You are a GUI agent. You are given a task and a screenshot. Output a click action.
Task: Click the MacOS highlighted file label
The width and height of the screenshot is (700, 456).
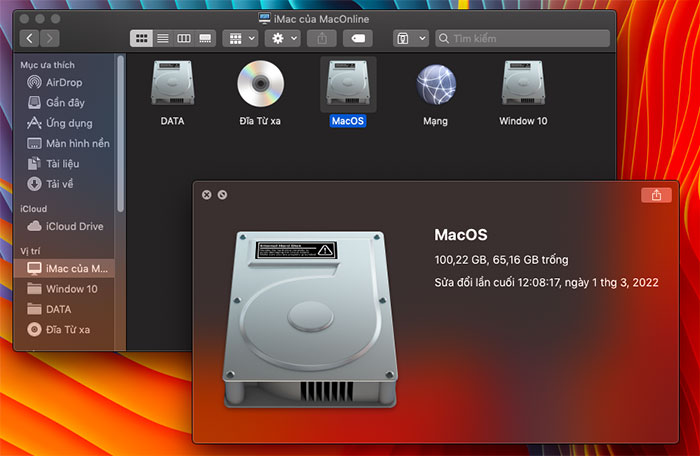coord(348,121)
